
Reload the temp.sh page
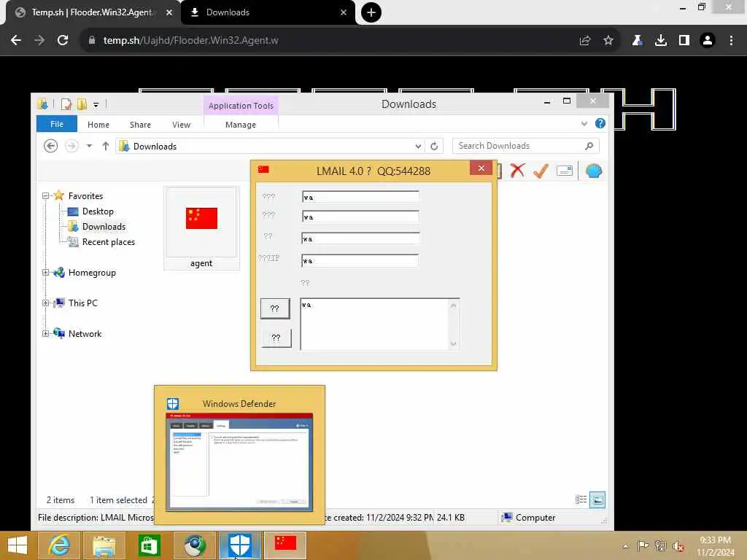point(63,41)
